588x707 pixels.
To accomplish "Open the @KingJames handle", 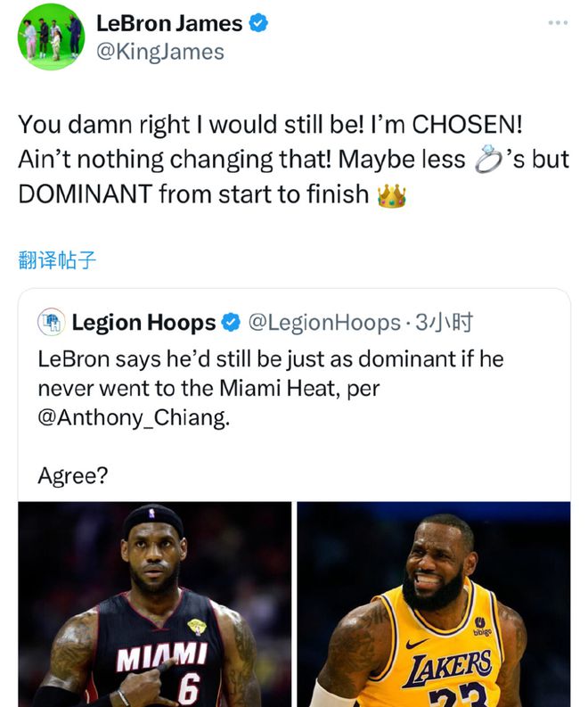I will (159, 52).
